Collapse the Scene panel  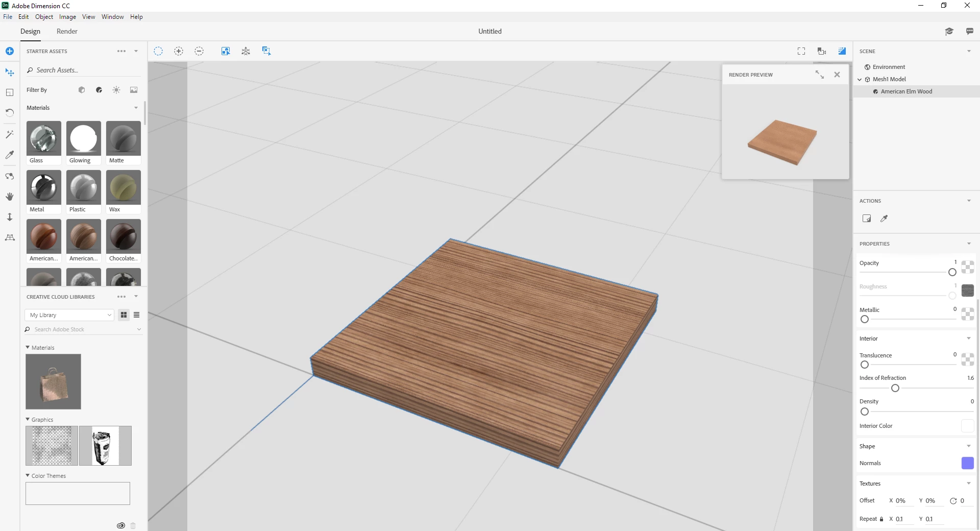(x=969, y=51)
